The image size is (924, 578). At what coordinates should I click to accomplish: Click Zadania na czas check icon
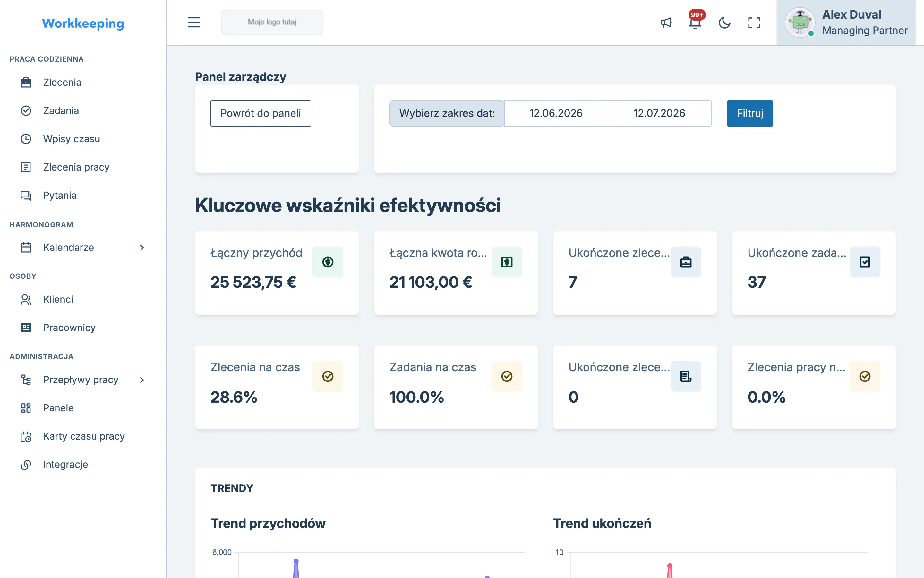point(507,376)
